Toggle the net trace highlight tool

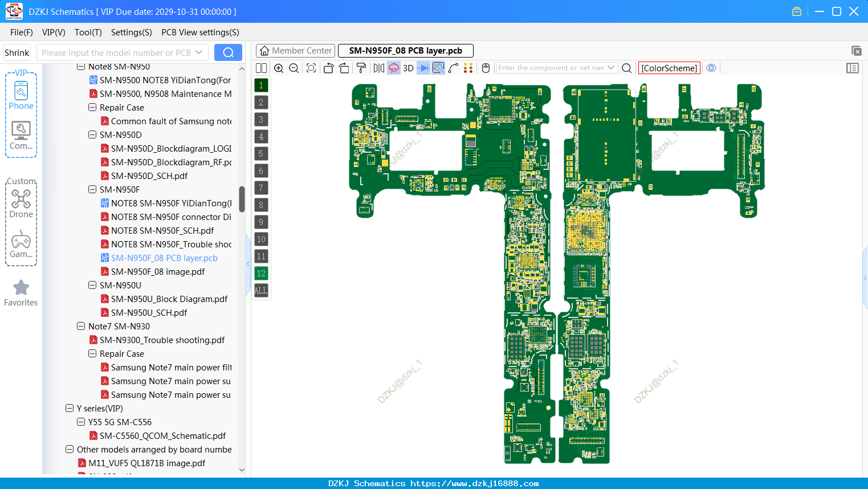(x=438, y=68)
